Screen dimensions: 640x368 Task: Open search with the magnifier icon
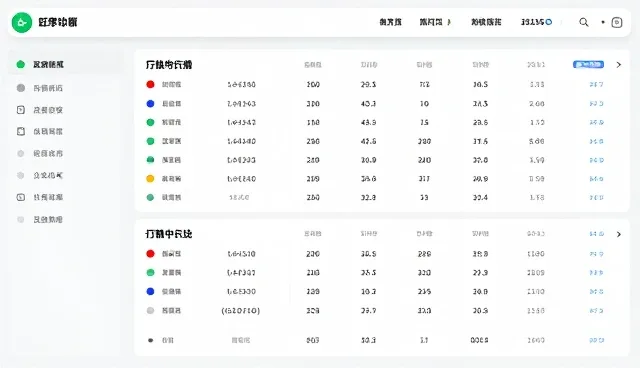point(584,22)
